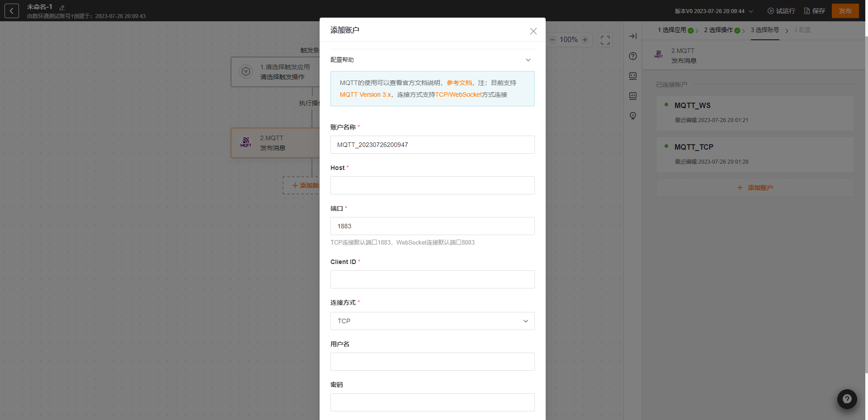The width and height of the screenshot is (868, 420).
Task: Open the help question-mark sidebar icon
Action: pyautogui.click(x=633, y=56)
